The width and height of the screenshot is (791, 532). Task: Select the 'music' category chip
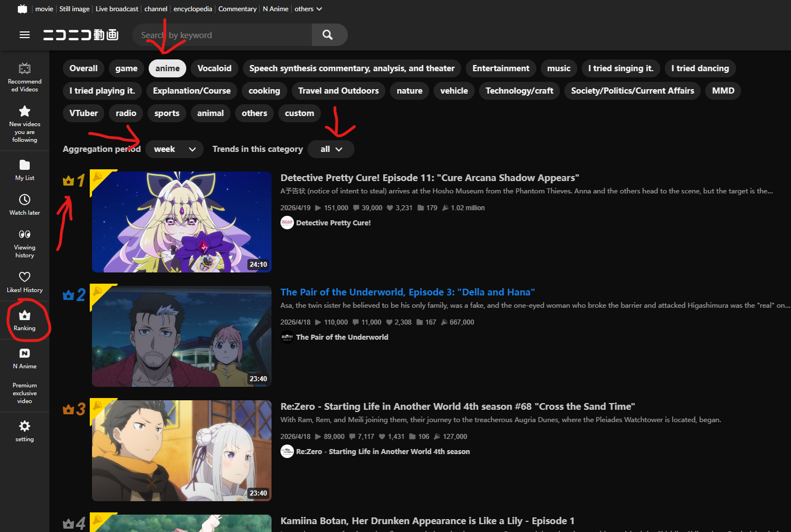(559, 68)
